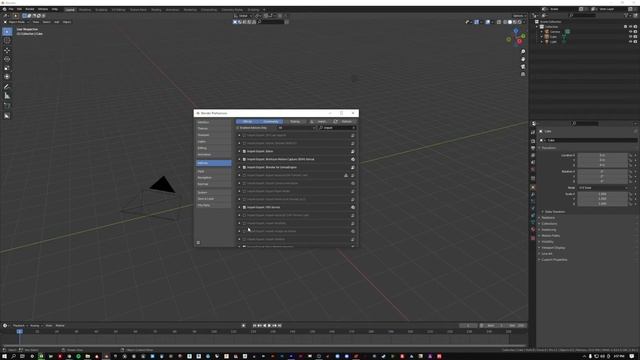
Task: Select the Community add-ons filter button
Action: point(271,122)
